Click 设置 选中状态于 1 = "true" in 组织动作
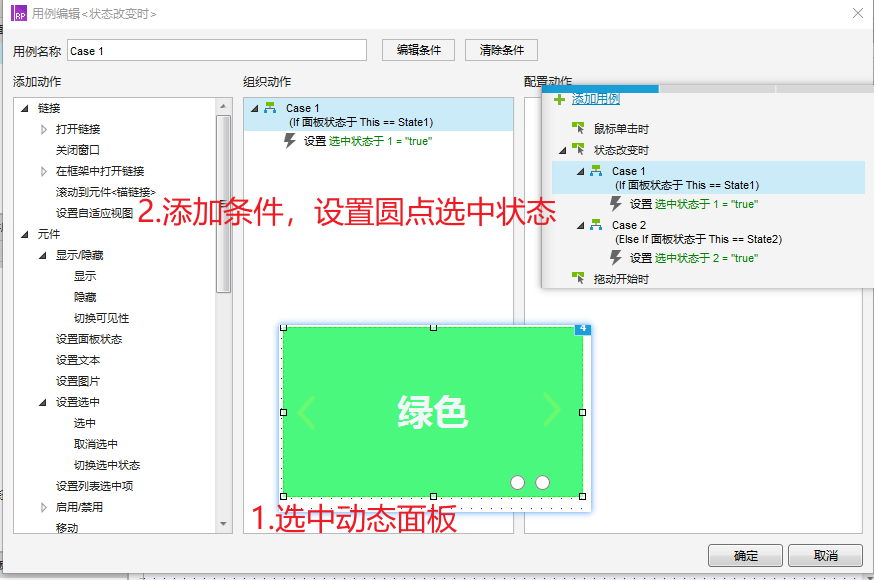This screenshot has height=580, width=874. coord(368,141)
